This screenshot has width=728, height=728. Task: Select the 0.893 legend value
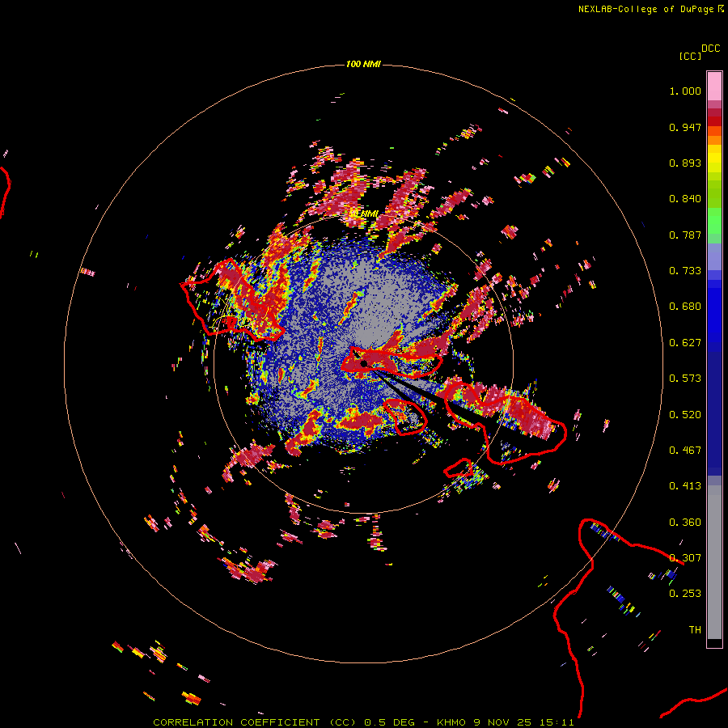[685, 163]
